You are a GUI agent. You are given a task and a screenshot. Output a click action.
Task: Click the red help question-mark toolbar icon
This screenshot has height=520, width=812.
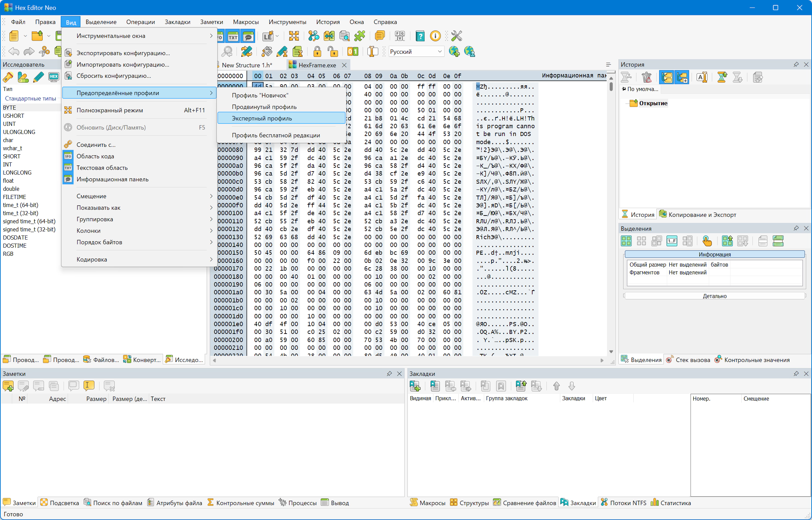420,36
